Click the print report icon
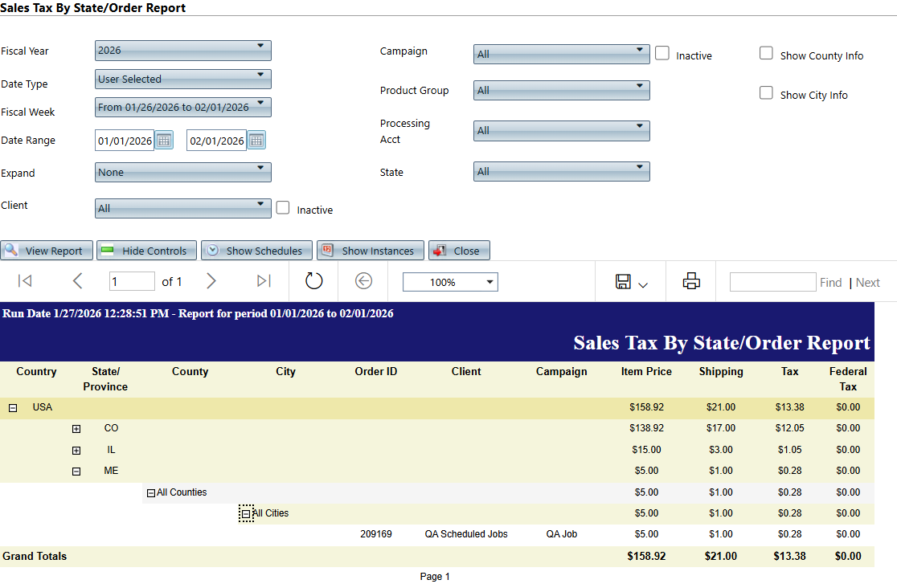Image resolution: width=897 pixels, height=588 pixels. click(x=691, y=281)
